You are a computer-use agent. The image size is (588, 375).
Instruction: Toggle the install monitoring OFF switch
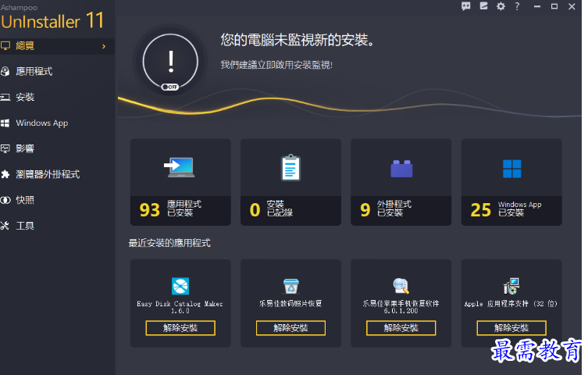coord(169,87)
